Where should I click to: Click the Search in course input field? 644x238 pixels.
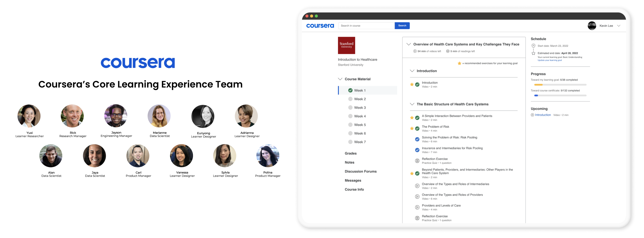(x=366, y=26)
